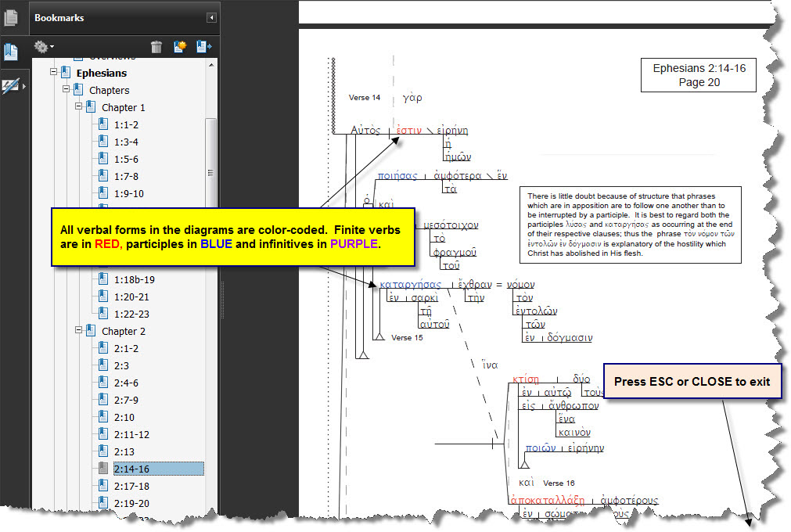Collapse the Chapter 2 bookmark node
791x532 pixels.
(x=78, y=330)
